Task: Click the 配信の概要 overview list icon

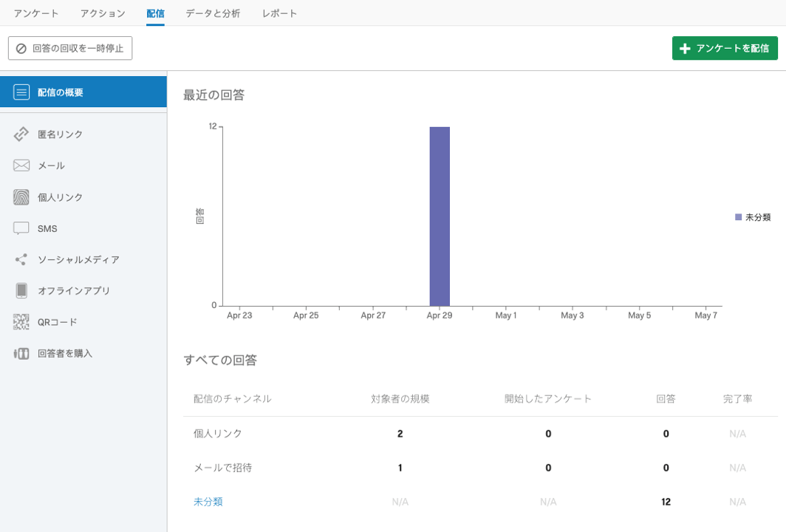Action: pyautogui.click(x=22, y=92)
